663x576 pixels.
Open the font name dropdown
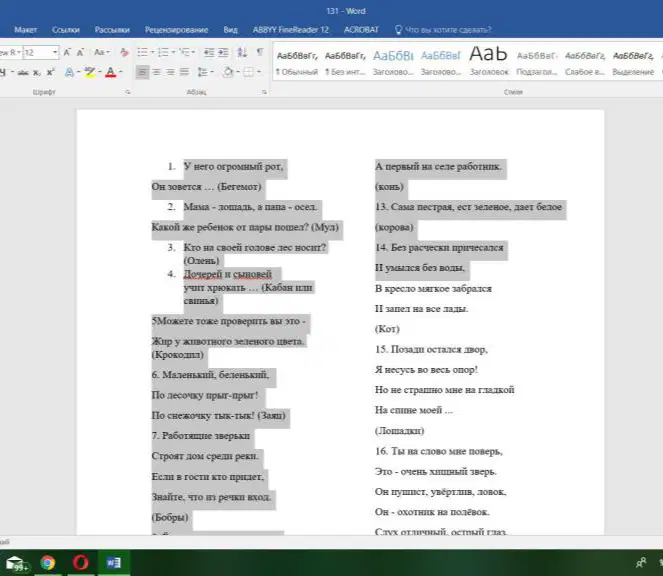(x=19, y=52)
